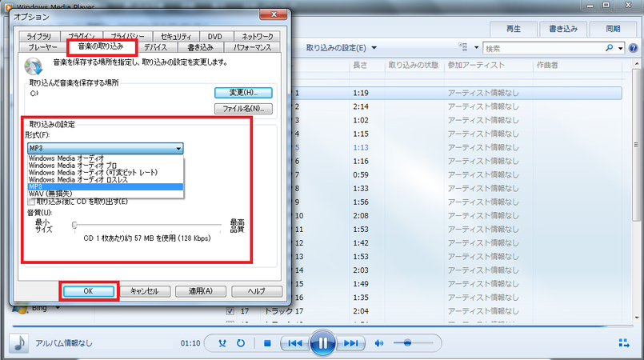Click the help question mark icon
The image size is (644, 360).
point(634,48)
